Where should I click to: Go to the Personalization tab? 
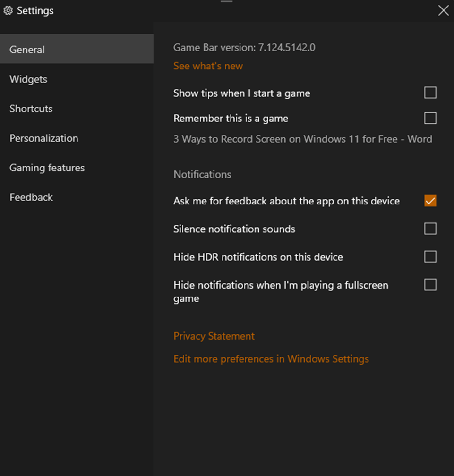(44, 138)
